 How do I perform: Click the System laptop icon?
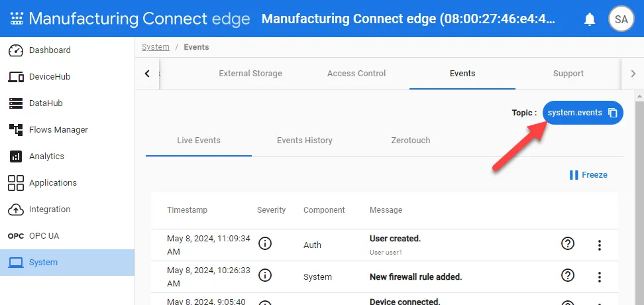point(16,263)
